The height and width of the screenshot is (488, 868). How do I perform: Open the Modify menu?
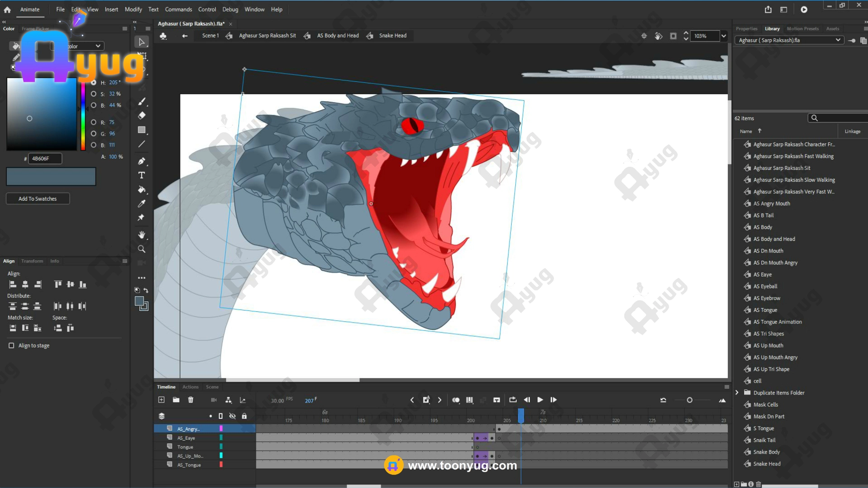pos(133,9)
